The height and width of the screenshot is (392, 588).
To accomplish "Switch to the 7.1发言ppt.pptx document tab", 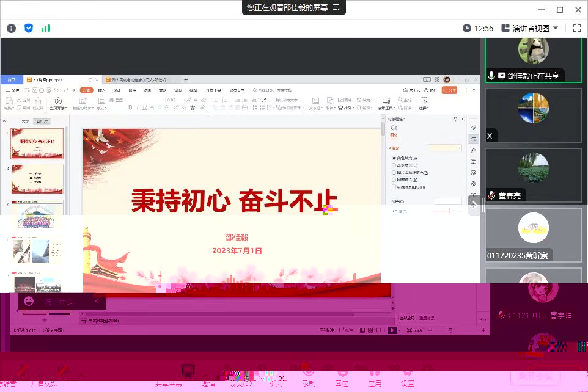I will point(56,80).
